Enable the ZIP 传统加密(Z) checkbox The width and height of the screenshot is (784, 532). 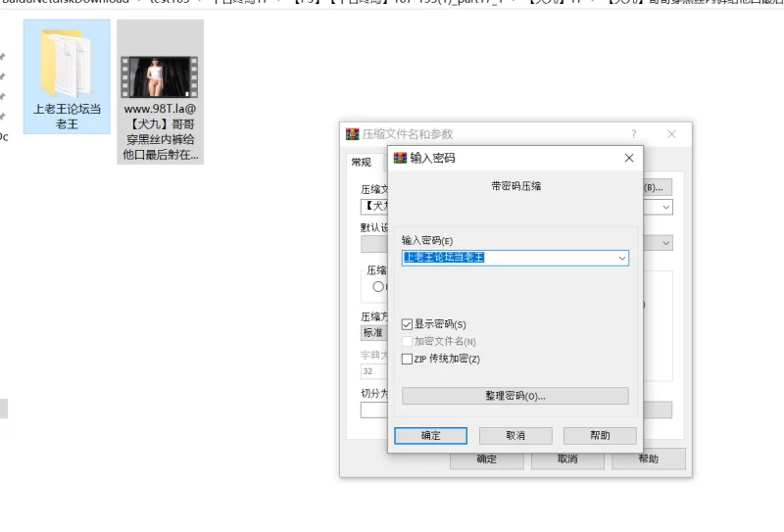407,359
